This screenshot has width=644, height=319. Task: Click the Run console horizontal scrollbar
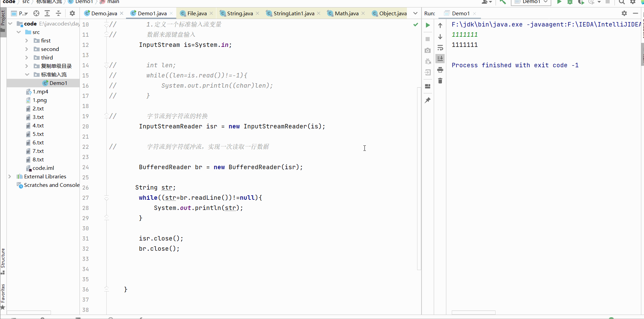473,313
